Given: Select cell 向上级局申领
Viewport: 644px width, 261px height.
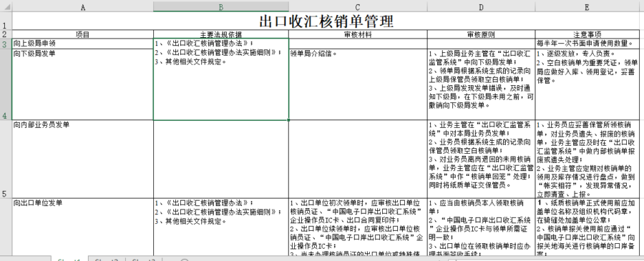Looking at the screenshot, I should click(x=83, y=44).
